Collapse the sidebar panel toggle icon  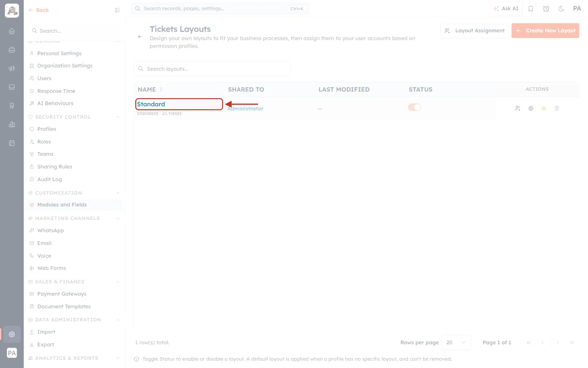[117, 10]
